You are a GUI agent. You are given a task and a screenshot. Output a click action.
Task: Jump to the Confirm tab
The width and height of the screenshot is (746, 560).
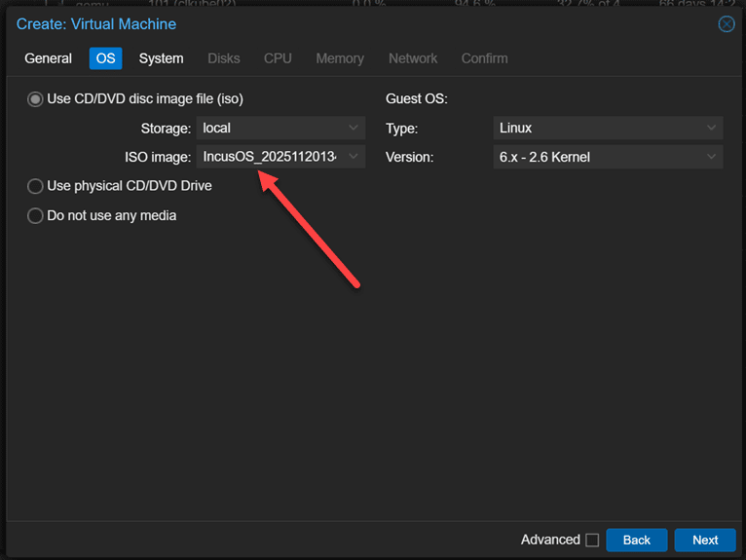pyautogui.click(x=484, y=58)
